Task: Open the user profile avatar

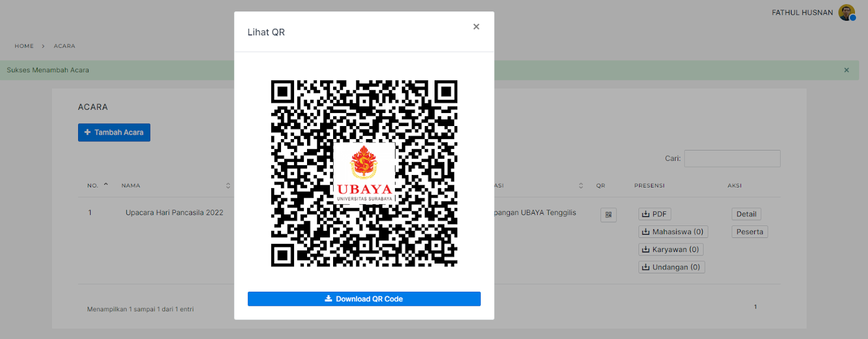Action: (846, 12)
